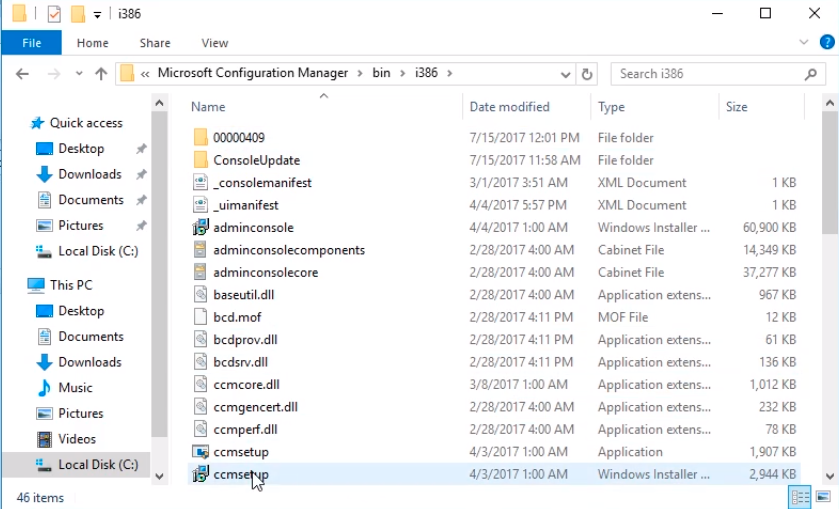The height and width of the screenshot is (509, 839).
Task: Click the 60,900 KB size cell
Action: [x=769, y=227]
